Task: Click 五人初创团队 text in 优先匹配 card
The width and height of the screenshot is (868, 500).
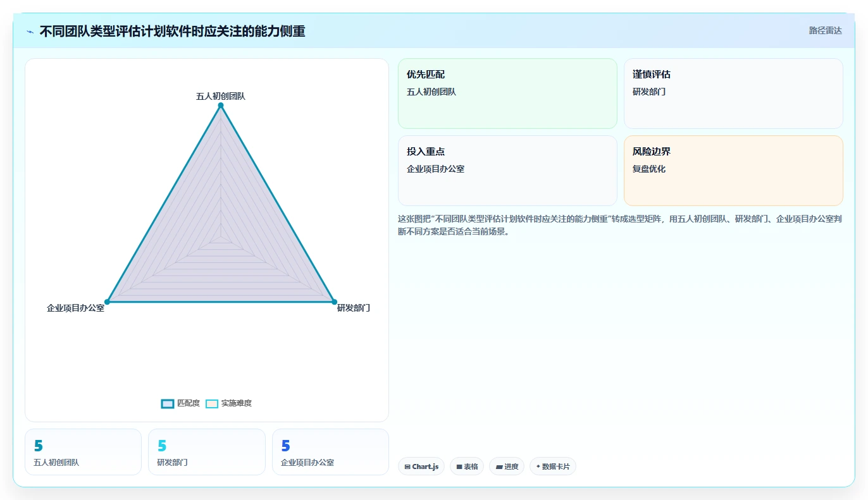Action: (x=431, y=92)
